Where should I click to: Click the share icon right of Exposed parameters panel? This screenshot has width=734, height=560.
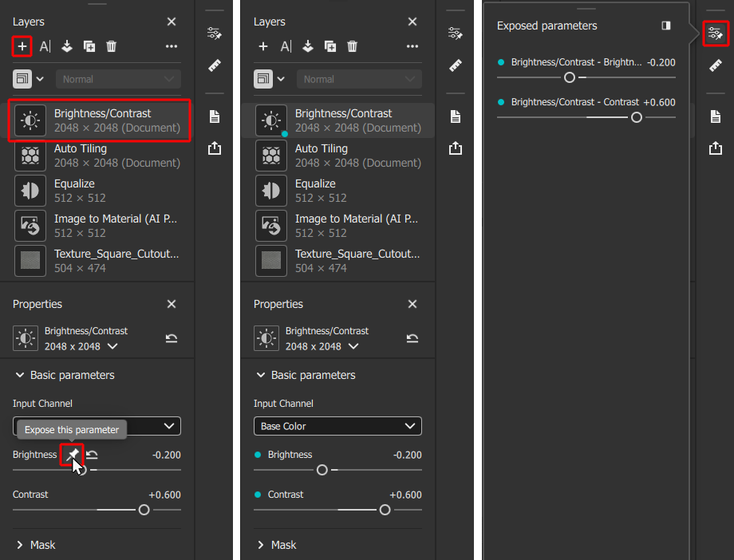(x=716, y=148)
